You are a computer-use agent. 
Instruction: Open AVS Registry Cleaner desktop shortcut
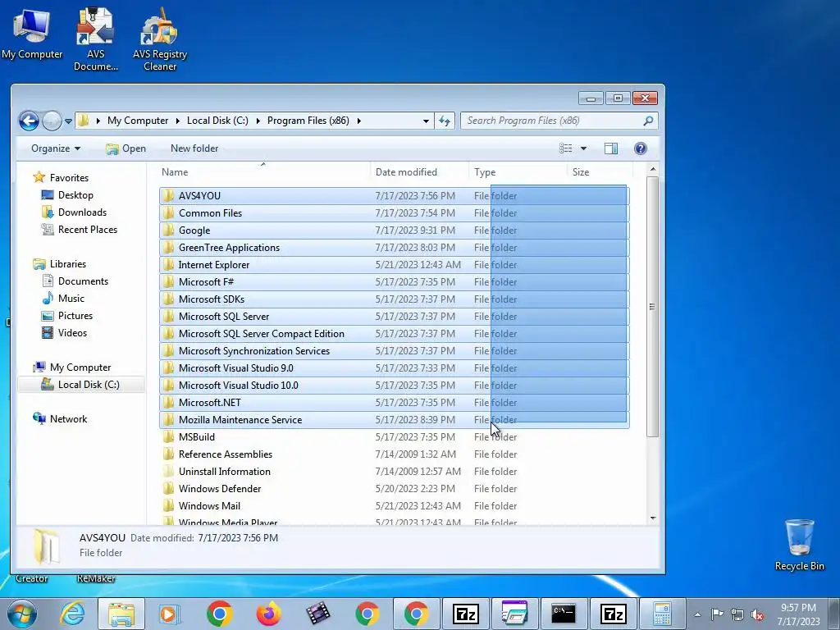[160, 39]
